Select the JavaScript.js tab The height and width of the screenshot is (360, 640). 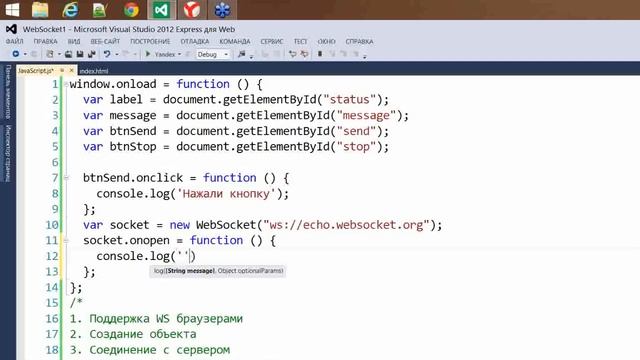tap(36, 71)
